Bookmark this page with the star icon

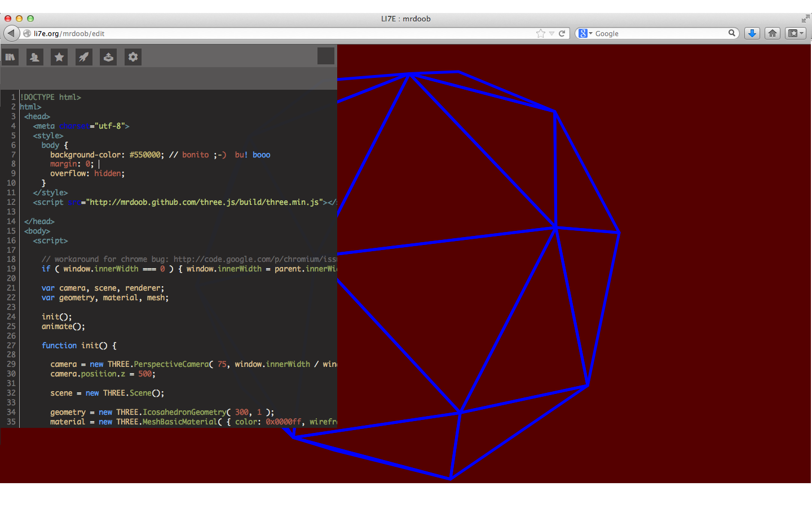click(541, 33)
